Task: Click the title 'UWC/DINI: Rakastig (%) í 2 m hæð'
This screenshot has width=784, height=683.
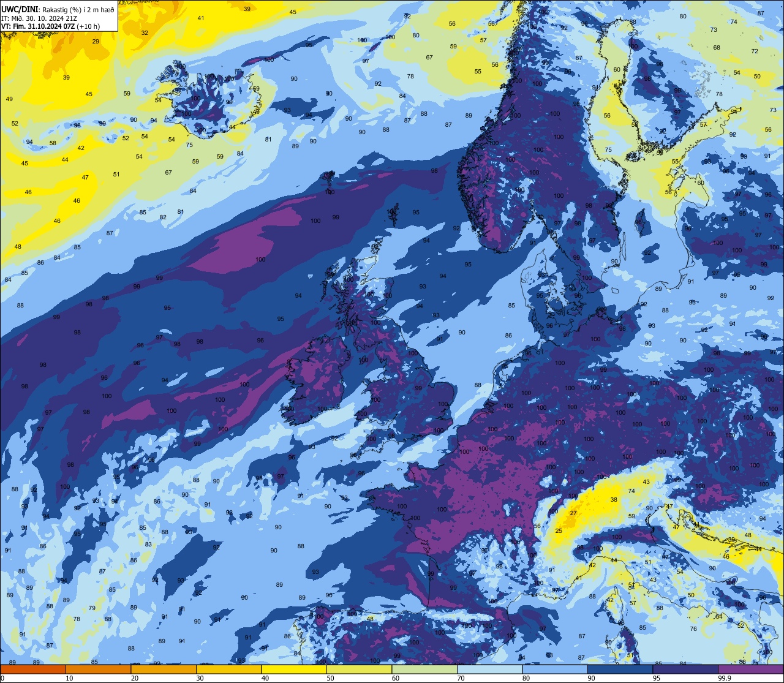Action: pyautogui.click(x=58, y=9)
